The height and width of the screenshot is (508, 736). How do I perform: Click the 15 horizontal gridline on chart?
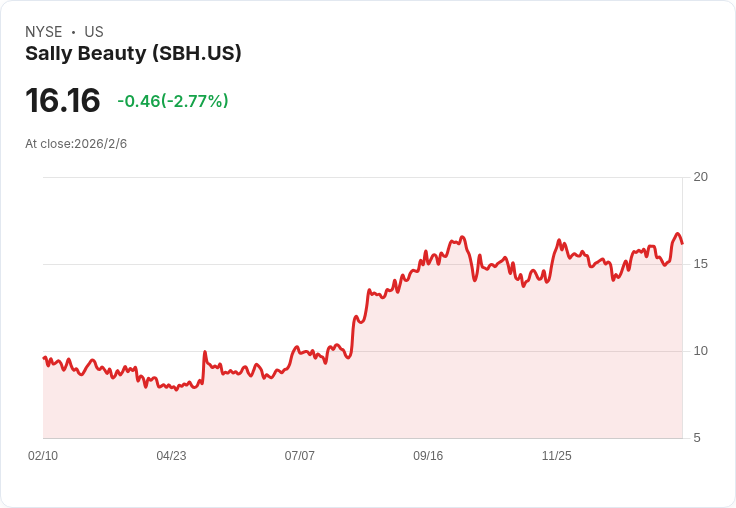250,264
